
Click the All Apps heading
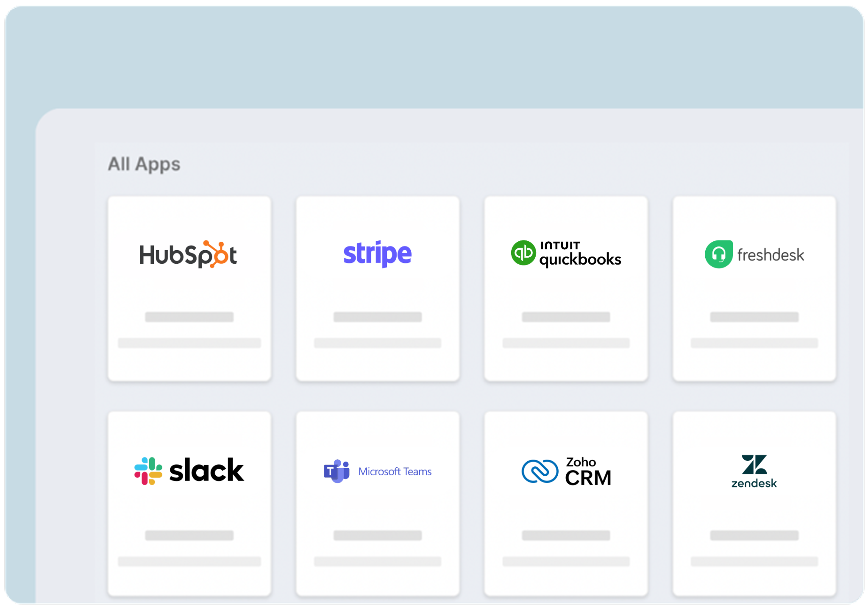click(x=144, y=164)
